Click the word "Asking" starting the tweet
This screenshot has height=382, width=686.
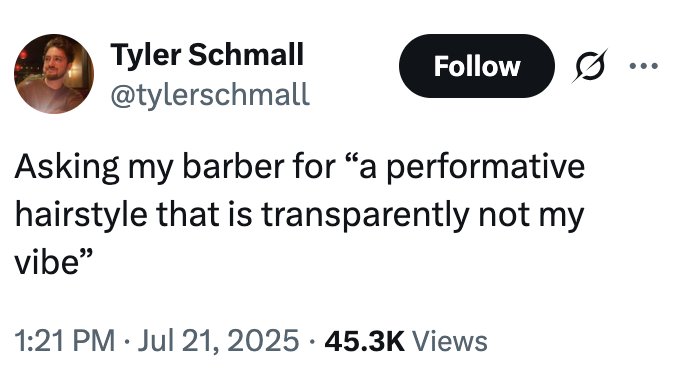pos(67,168)
